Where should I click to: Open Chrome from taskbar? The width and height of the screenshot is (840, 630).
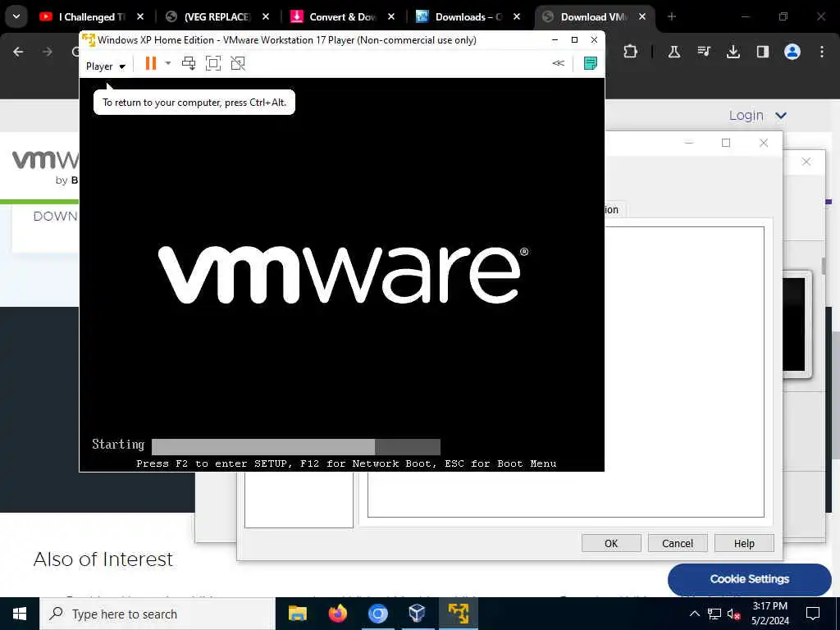point(377,614)
